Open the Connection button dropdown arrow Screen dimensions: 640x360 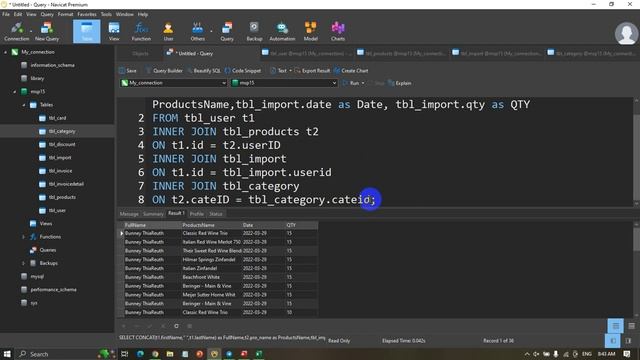pos(31,31)
